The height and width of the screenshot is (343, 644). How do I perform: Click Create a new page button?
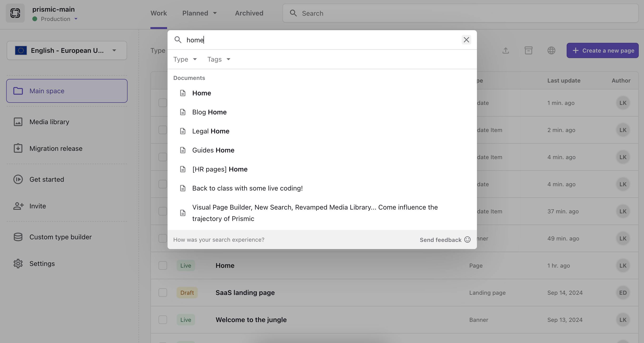tap(602, 50)
